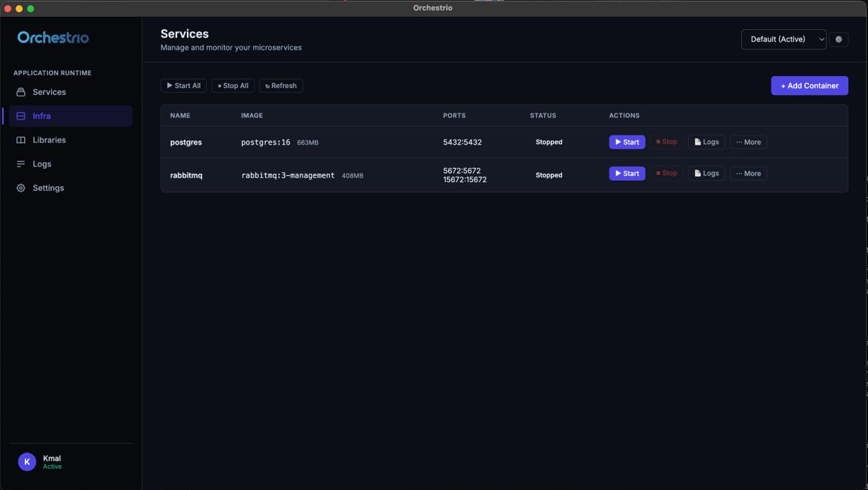
Task: Click the 663MB image size
Action: click(x=308, y=143)
